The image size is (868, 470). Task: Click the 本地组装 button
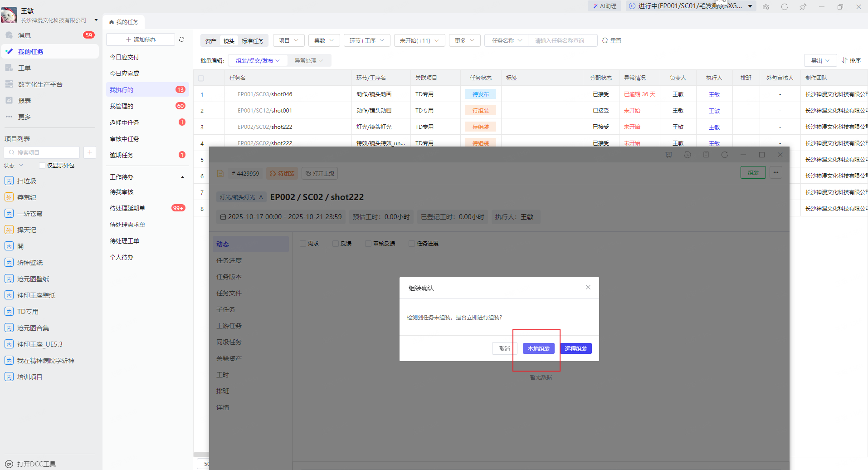pyautogui.click(x=538, y=348)
